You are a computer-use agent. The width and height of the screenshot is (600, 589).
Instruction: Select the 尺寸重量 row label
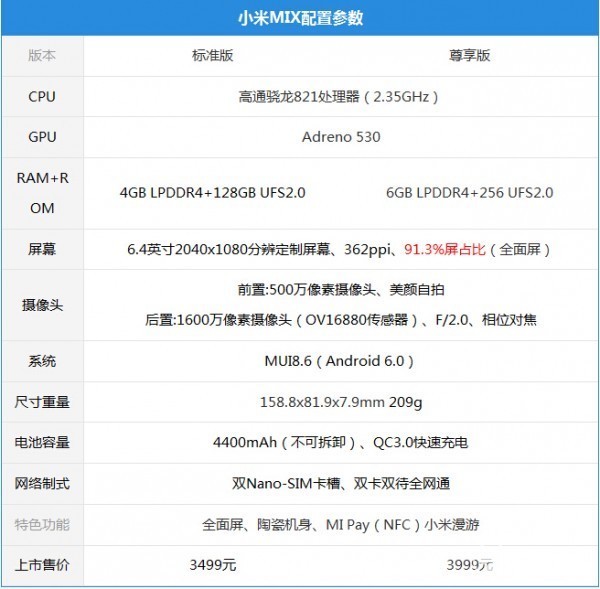pyautogui.click(x=42, y=402)
